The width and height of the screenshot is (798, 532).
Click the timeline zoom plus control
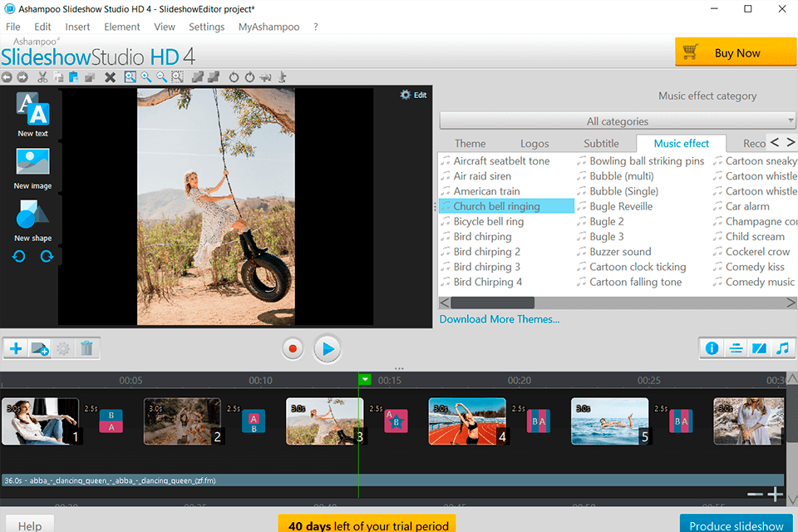(x=774, y=494)
